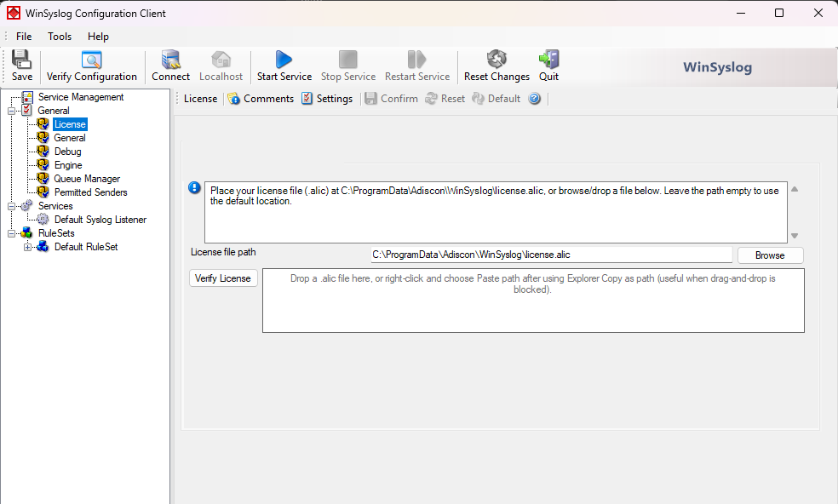Image resolution: width=838 pixels, height=504 pixels.
Task: Click scroll down arrow of info message box
Action: 795,235
